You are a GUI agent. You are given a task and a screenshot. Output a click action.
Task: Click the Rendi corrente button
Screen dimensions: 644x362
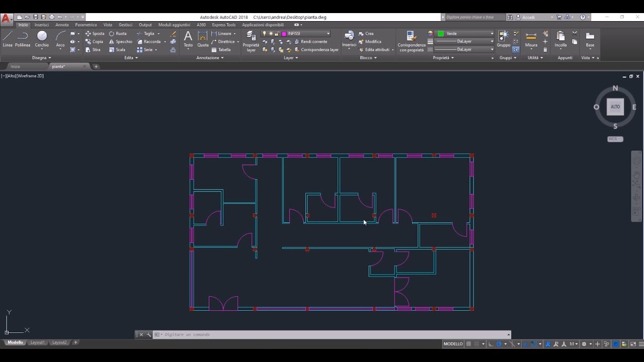(x=310, y=42)
